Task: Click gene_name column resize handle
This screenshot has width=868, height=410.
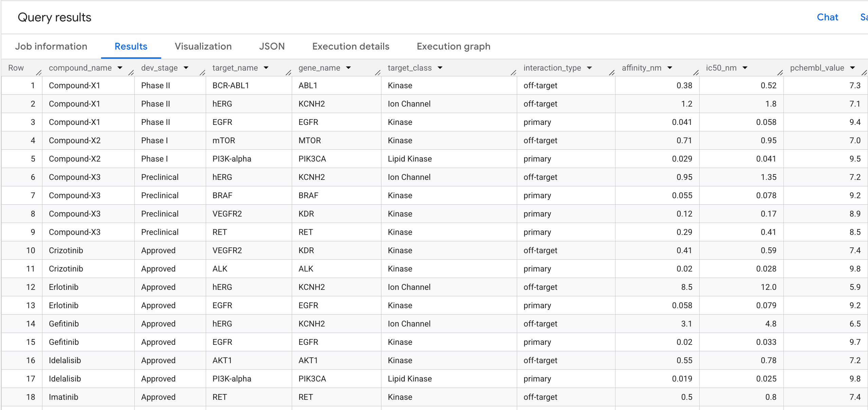Action: coord(378,72)
